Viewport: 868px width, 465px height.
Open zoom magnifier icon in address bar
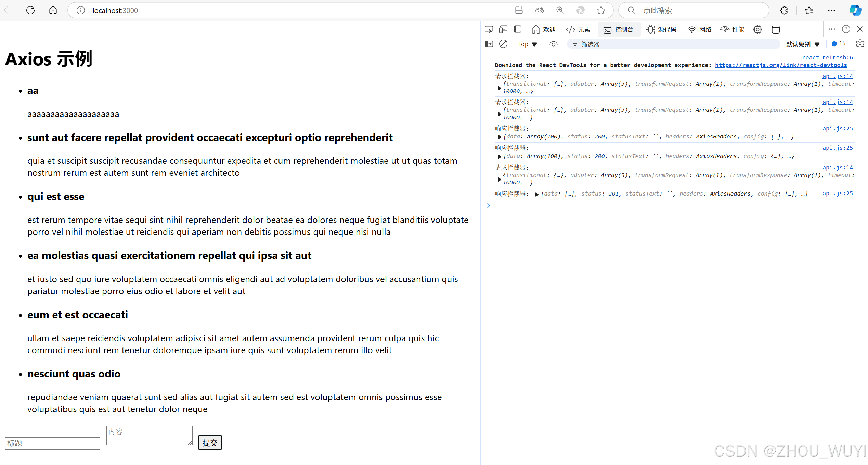pyautogui.click(x=560, y=10)
